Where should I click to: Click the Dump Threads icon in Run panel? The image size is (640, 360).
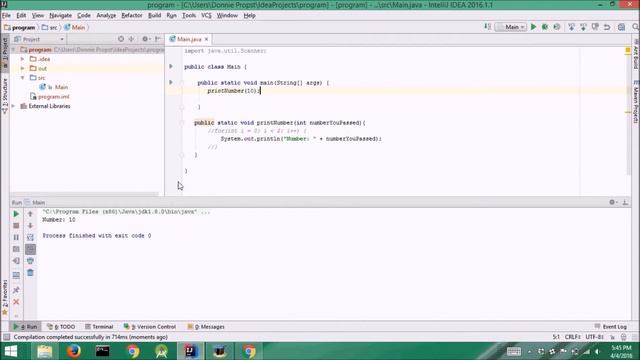pyautogui.click(x=16, y=249)
